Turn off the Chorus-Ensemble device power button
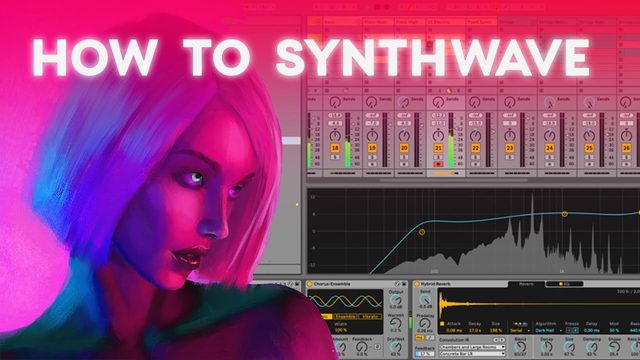This screenshot has height=360, width=640. 310,284
